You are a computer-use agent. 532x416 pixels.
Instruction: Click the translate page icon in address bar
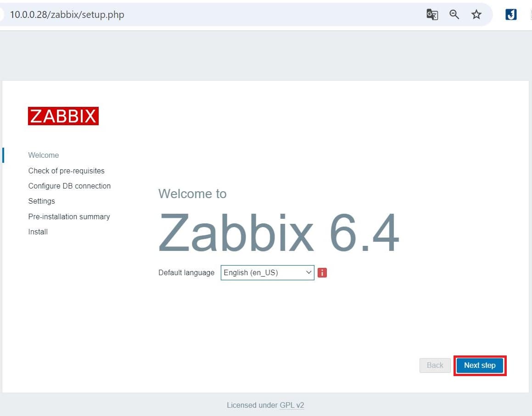(432, 15)
